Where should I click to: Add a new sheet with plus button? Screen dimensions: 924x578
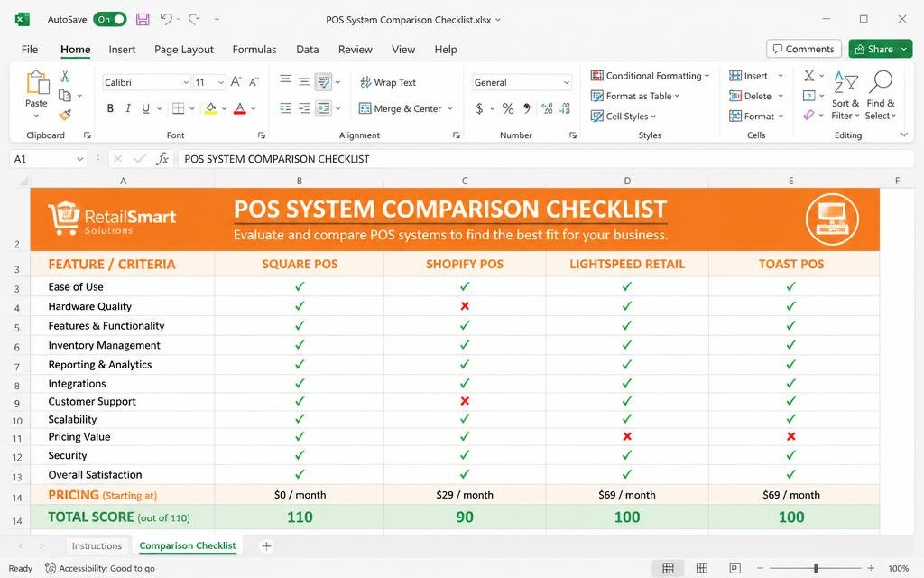tap(266, 545)
